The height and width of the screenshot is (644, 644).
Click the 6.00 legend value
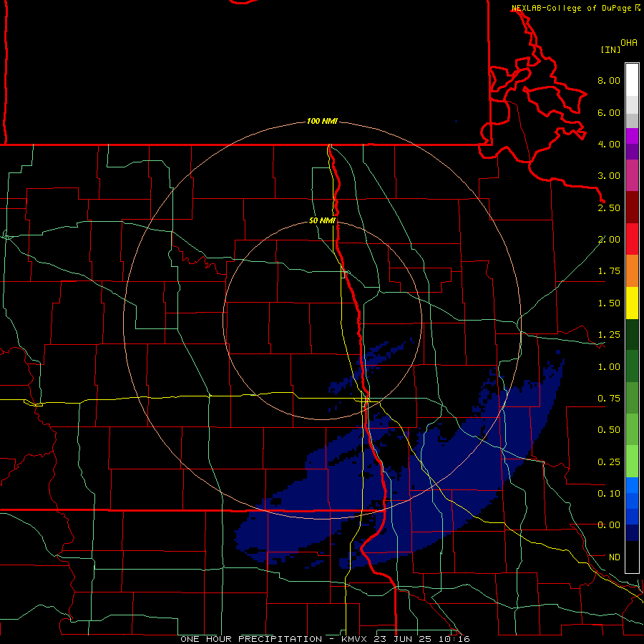click(609, 112)
